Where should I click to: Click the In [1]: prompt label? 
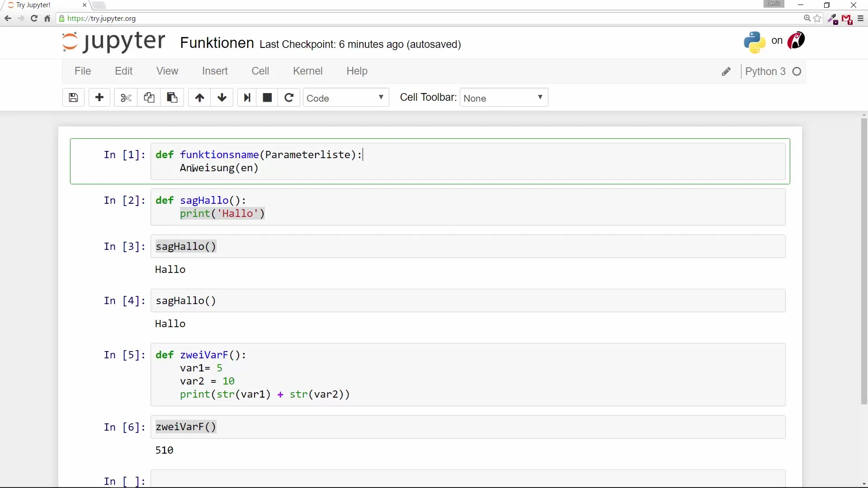124,155
